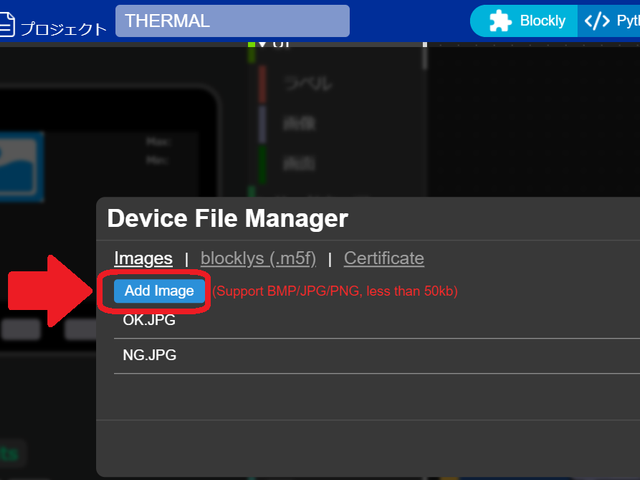
Task: Switch the editor to Blockly mode label
Action: [542, 21]
